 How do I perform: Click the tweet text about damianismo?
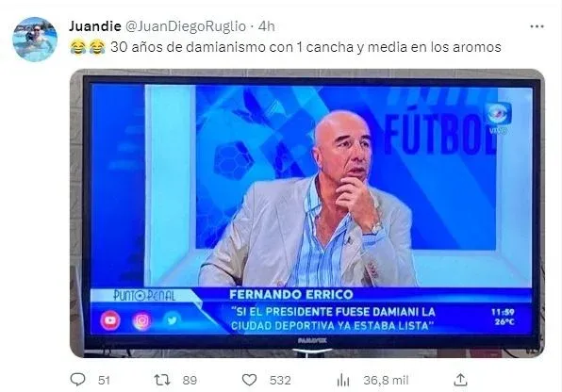tap(306, 47)
